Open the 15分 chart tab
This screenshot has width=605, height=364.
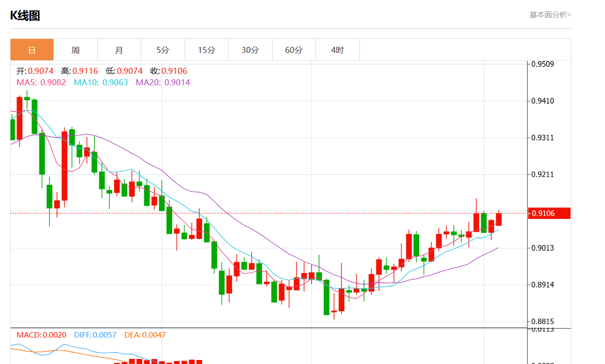[207, 50]
